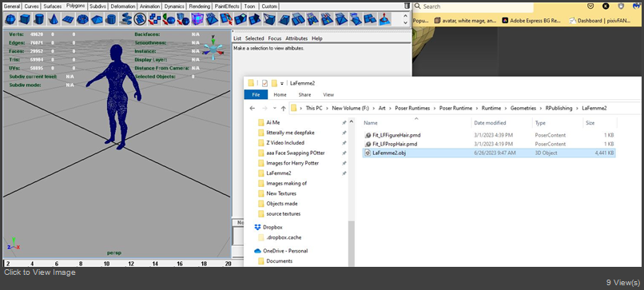Open the Explorer File tab

point(256,94)
